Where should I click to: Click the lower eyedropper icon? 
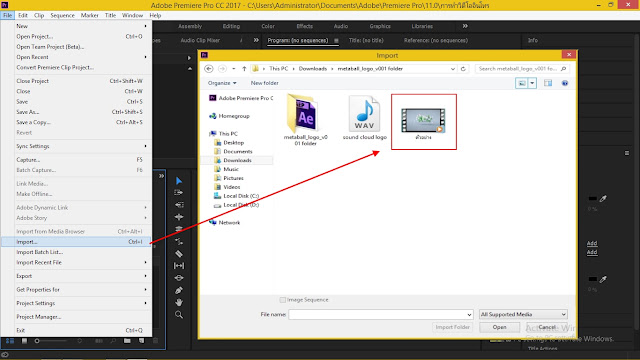pos(603,279)
